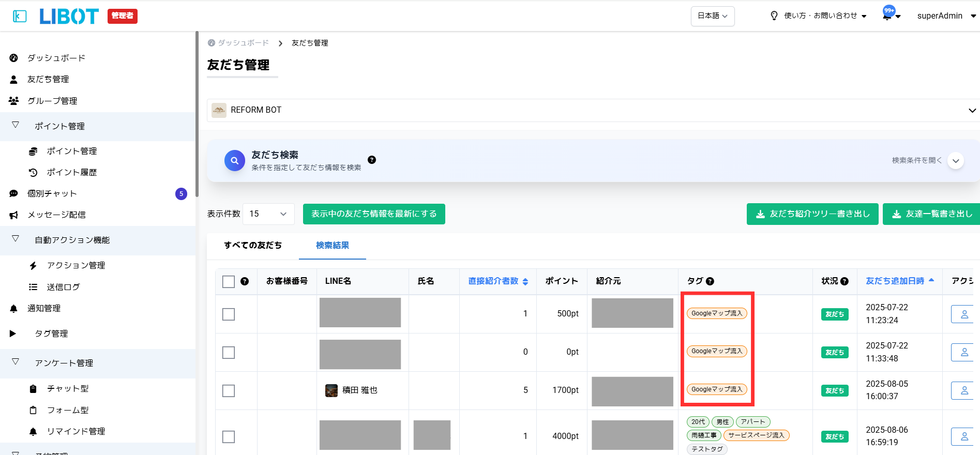Screen dimensions: 980x455
Task: Click 表示中の友だち情報を最新にする button
Action: 374,214
